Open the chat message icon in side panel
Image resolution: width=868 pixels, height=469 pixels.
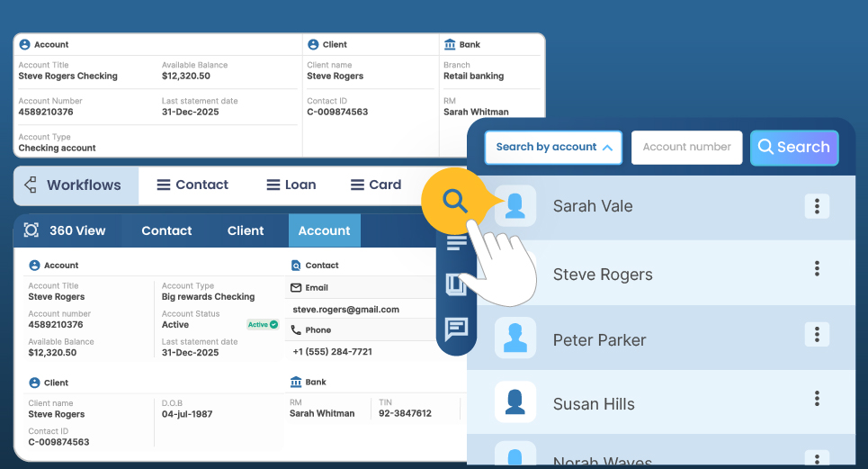click(x=457, y=329)
